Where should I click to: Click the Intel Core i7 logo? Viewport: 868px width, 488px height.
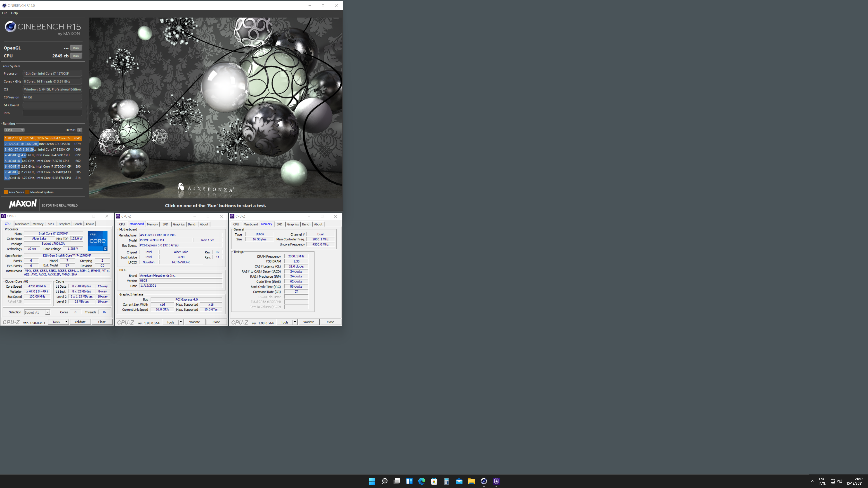point(97,241)
